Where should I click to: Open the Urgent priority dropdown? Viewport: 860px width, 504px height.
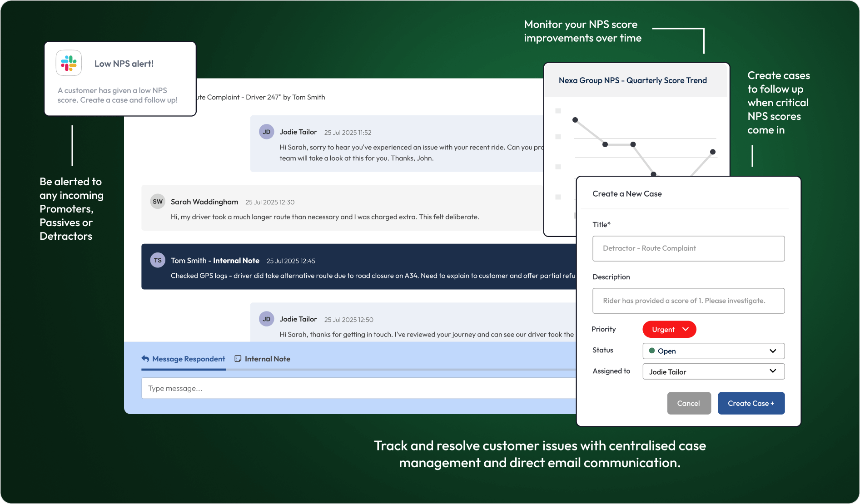coord(669,330)
